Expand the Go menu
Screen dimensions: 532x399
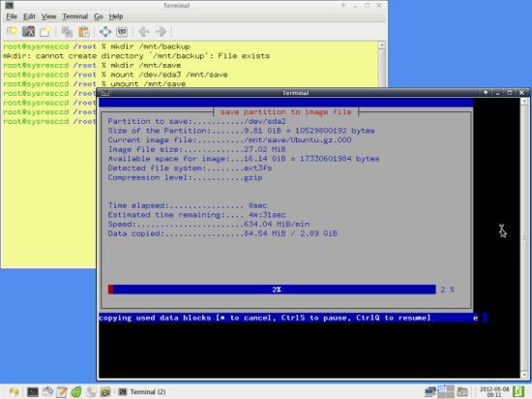pos(99,16)
